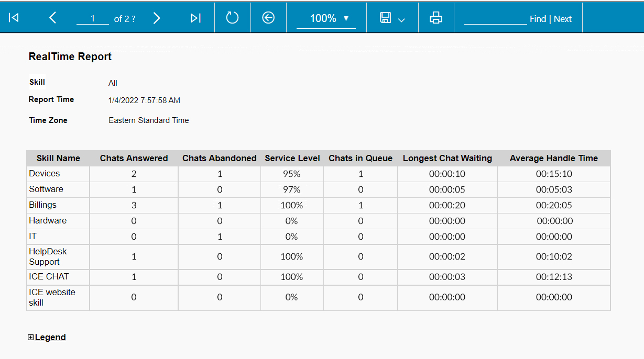Jump to the last page icon

[195, 18]
